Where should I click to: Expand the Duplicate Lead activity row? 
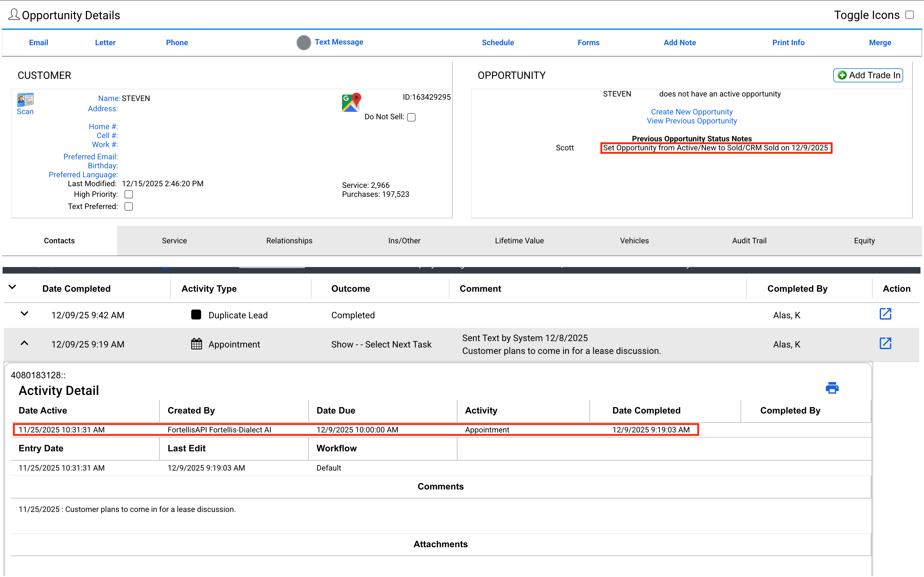pos(24,314)
